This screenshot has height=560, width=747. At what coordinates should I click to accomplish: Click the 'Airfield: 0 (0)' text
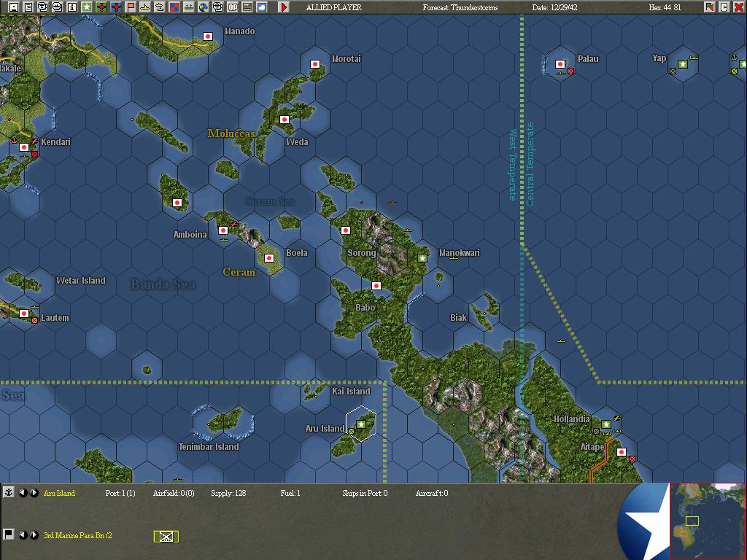[x=174, y=493]
